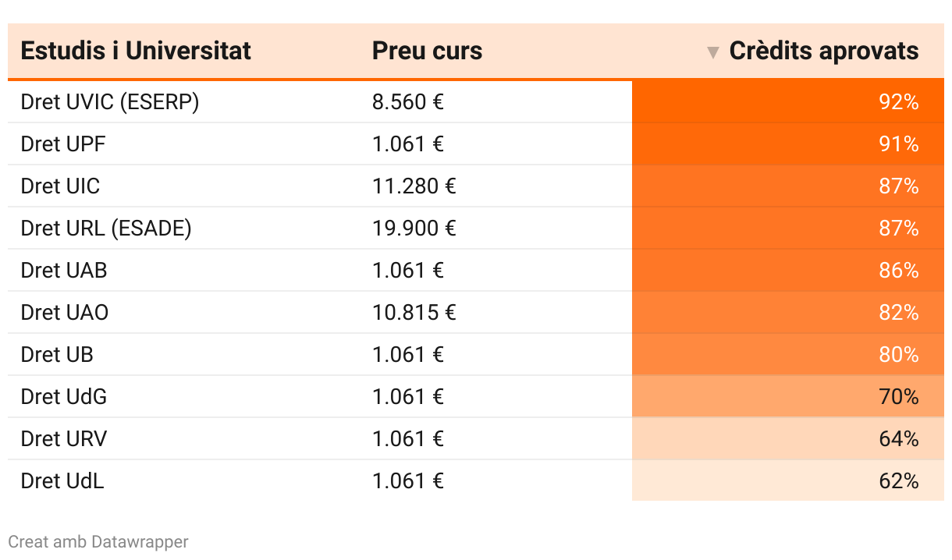Screen dimensions: 952x560
Task: Sort by the Preu curs column header
Action: [x=427, y=51]
